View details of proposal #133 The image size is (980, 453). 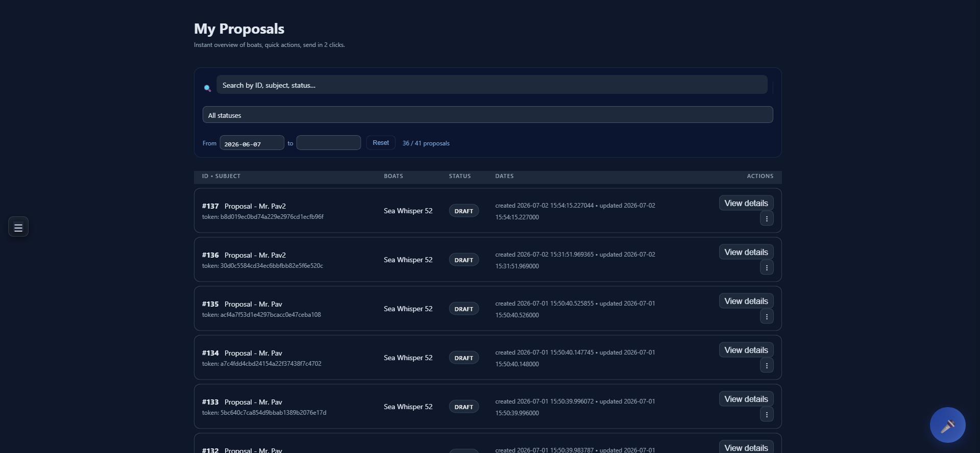point(746,399)
